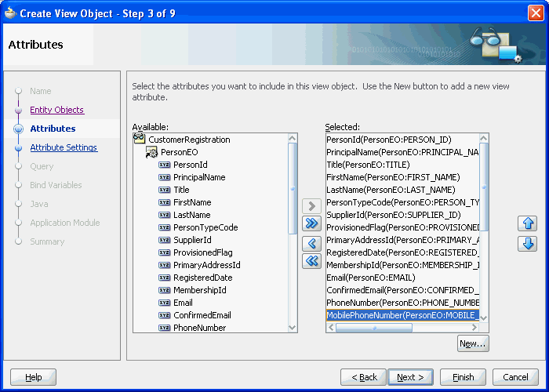Select highlighted MobilePhoneNumber entry in Selected list
The width and height of the screenshot is (549, 392).
[x=402, y=315]
